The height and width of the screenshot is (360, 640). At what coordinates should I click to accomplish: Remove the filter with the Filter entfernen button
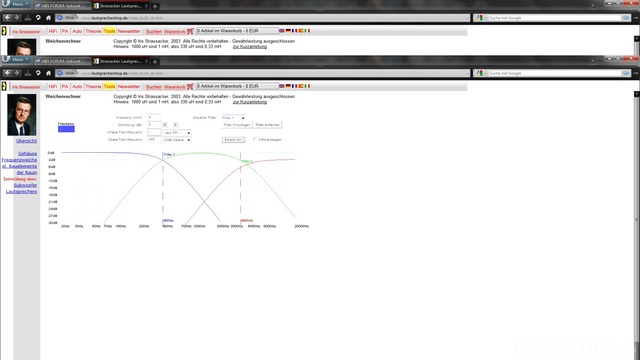point(267,125)
